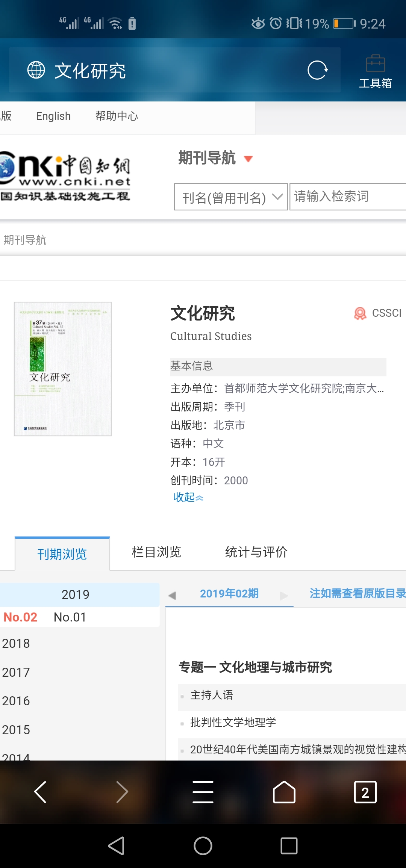Image resolution: width=406 pixels, height=868 pixels.
Task: Expand the 2018 year in issue list
Action: pyautogui.click(x=16, y=643)
